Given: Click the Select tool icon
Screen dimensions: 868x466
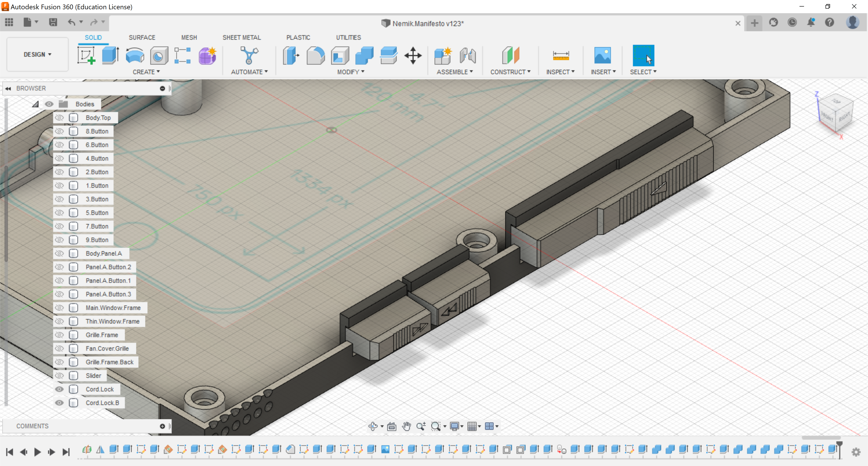Looking at the screenshot, I should (643, 56).
